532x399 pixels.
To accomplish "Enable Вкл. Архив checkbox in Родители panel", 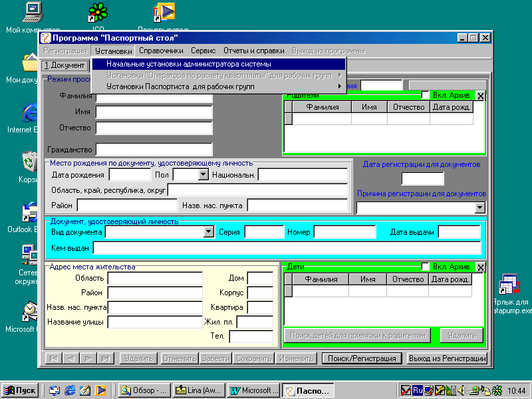I will (x=426, y=95).
